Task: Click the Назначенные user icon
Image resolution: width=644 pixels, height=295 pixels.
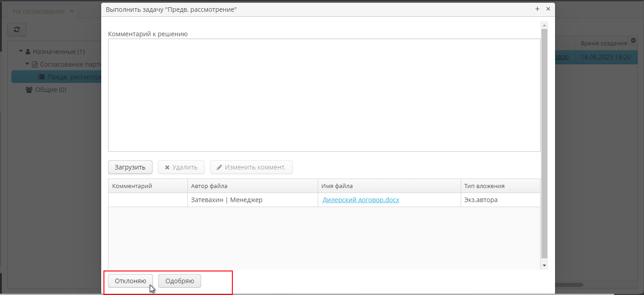Action: click(x=28, y=52)
